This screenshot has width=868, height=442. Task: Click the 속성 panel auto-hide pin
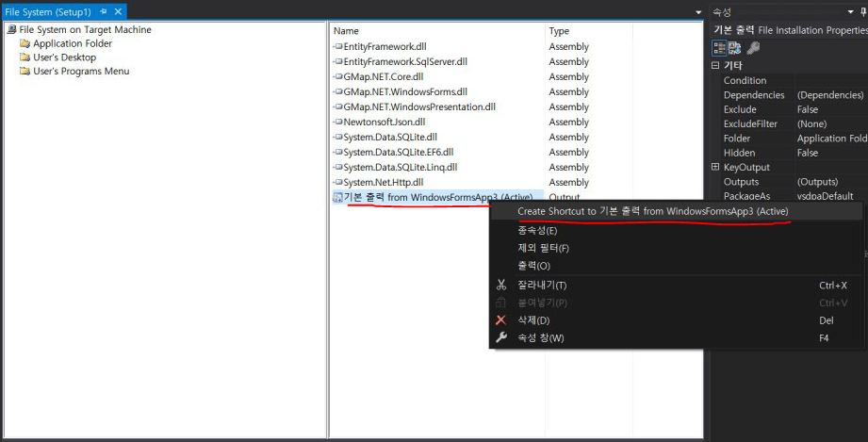coord(863,12)
